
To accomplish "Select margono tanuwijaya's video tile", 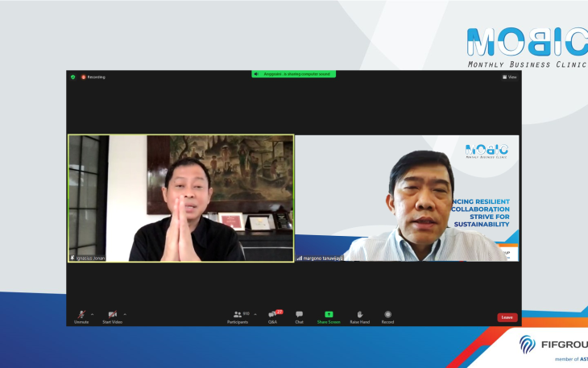I will 407,198.
